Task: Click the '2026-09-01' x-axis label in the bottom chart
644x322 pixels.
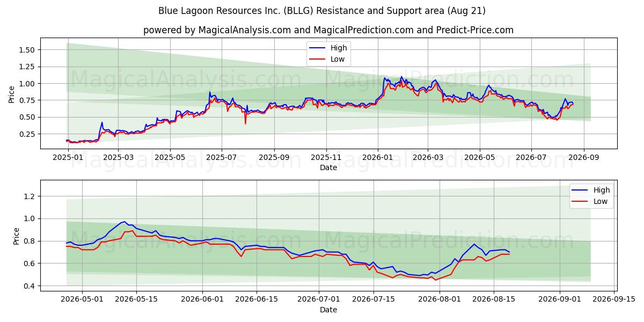Action: coord(560,300)
